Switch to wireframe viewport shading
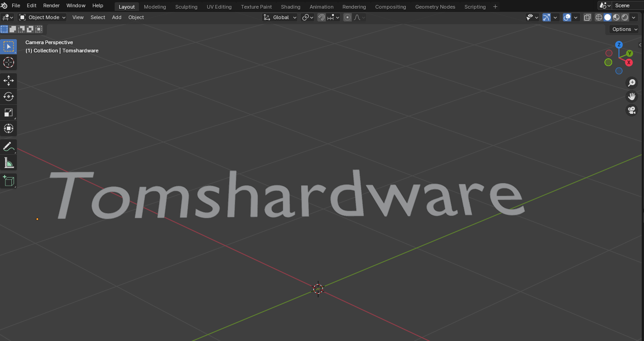 [x=599, y=17]
